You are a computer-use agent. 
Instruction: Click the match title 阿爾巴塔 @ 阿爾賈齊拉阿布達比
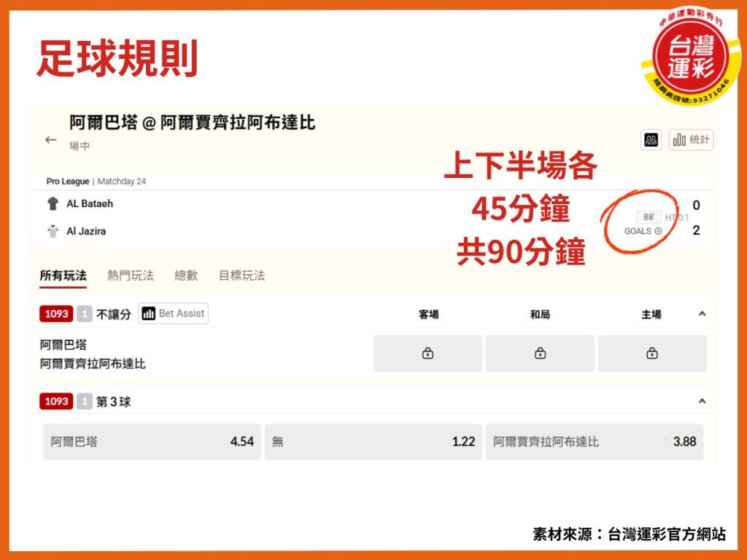tap(193, 122)
